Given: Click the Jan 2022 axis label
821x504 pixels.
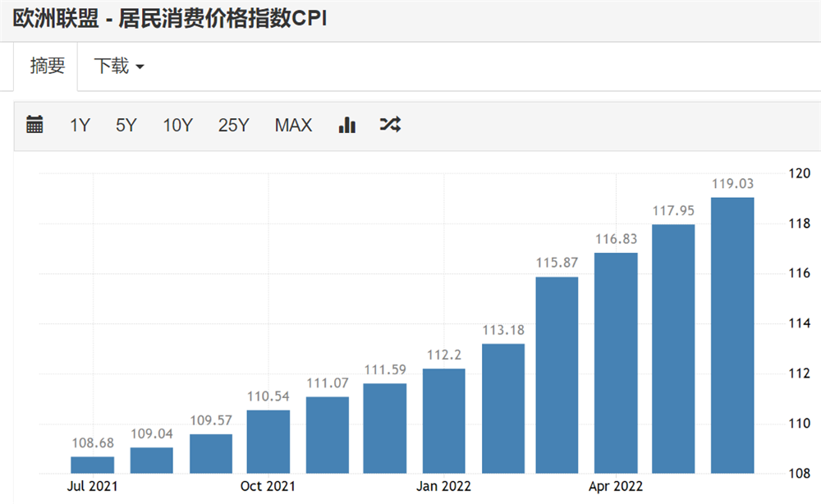Looking at the screenshot, I should (x=443, y=486).
